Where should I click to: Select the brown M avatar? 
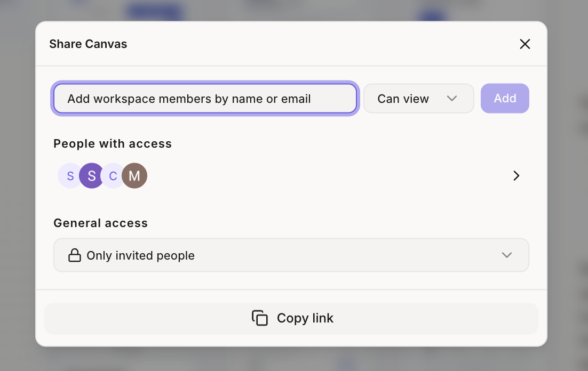134,176
